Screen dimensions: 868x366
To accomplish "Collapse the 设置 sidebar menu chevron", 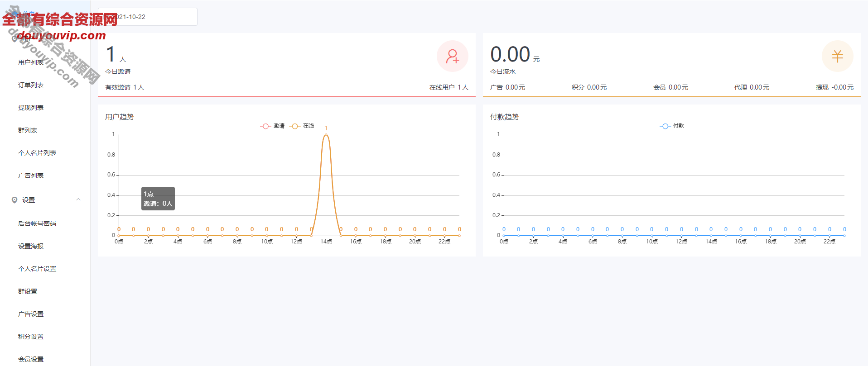I will coord(78,200).
